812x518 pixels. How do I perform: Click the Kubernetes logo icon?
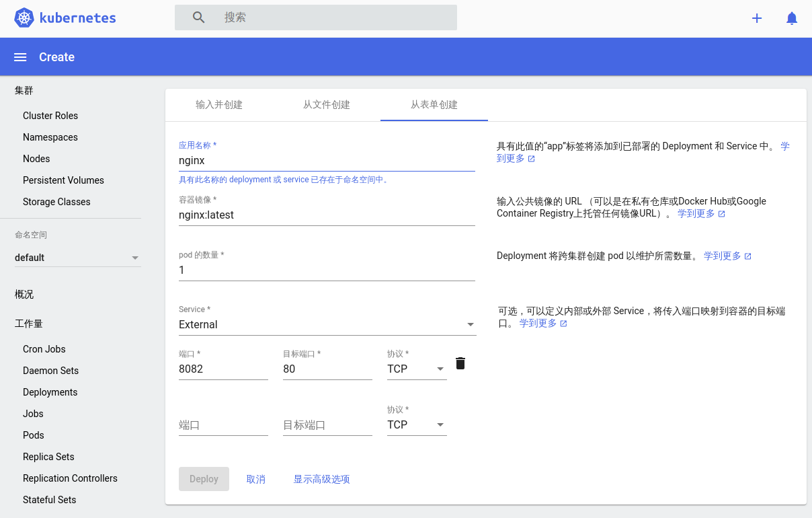coord(24,18)
